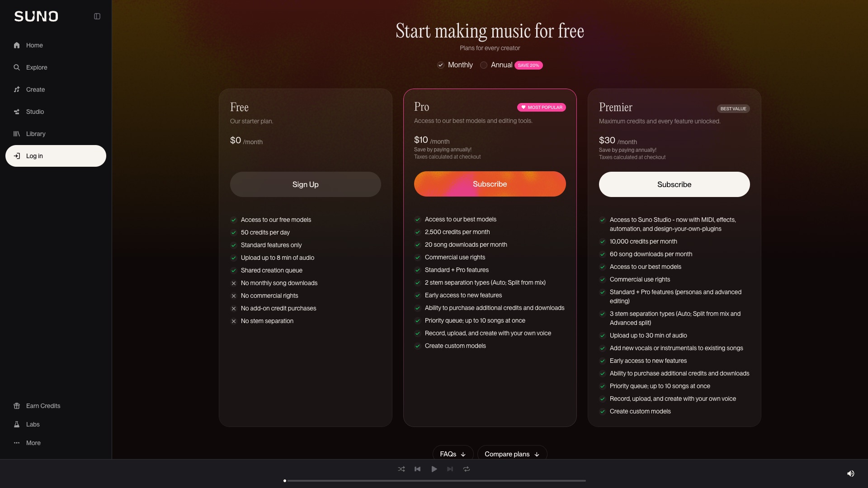Click the Earn Credits gift icon
868x488 pixels.
coord(17,406)
